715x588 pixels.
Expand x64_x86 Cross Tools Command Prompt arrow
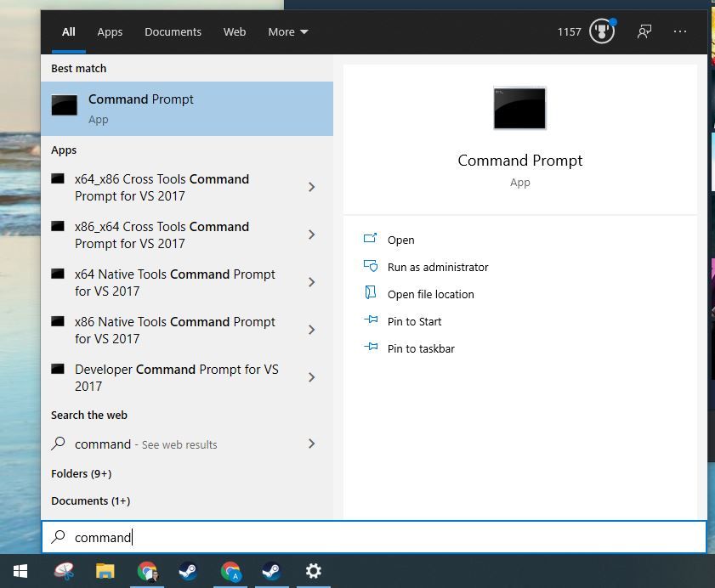pyautogui.click(x=311, y=187)
